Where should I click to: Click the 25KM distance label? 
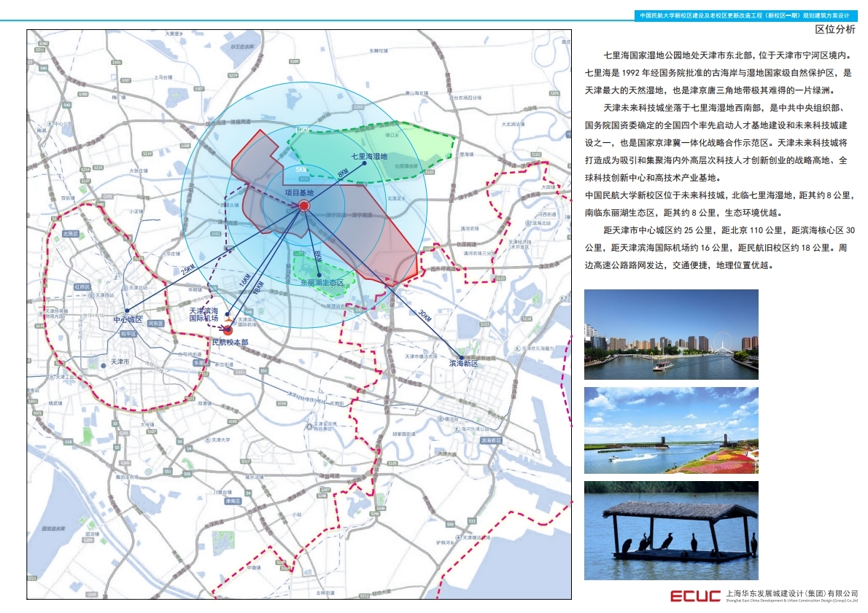pyautogui.click(x=188, y=269)
